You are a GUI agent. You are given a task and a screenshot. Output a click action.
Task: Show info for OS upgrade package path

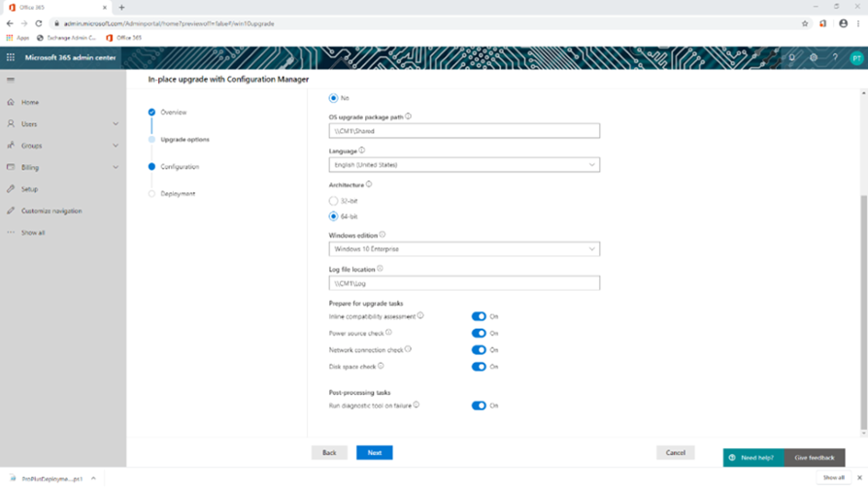(x=408, y=116)
